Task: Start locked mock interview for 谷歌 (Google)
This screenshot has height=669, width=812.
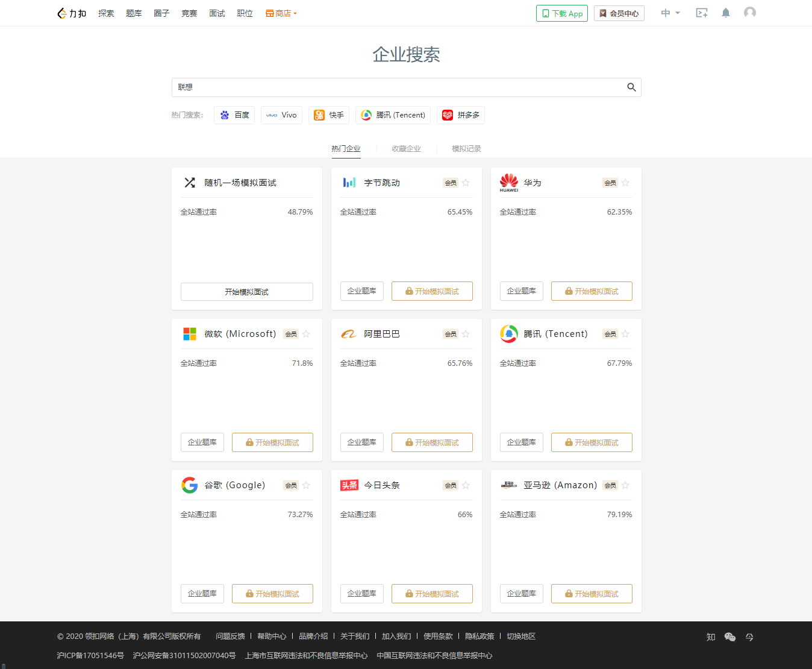Action: click(x=272, y=594)
